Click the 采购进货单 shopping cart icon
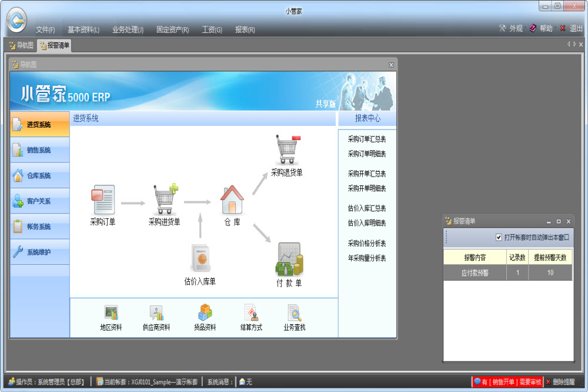Screen dimensions: 588x392 tap(165, 200)
